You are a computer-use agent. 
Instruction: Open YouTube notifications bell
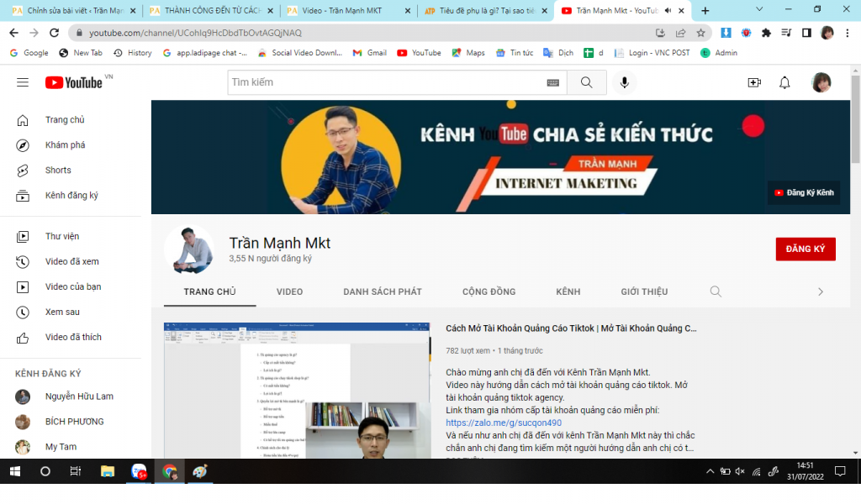click(784, 82)
